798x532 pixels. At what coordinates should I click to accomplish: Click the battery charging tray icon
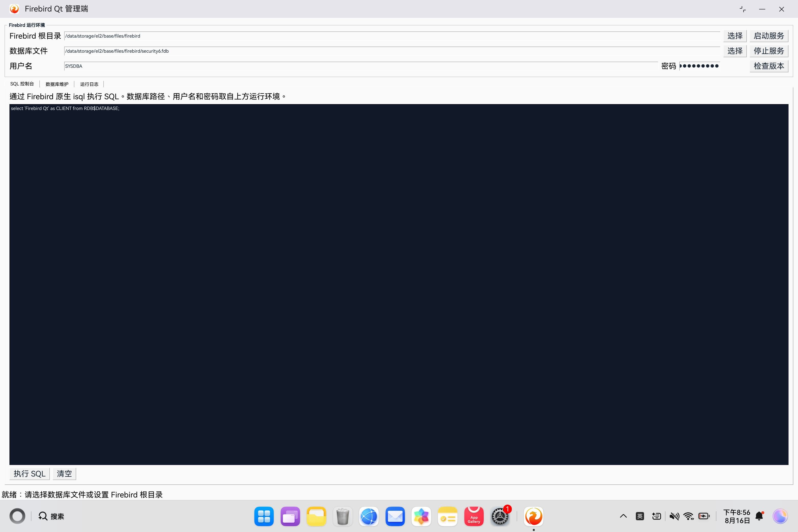tap(704, 516)
